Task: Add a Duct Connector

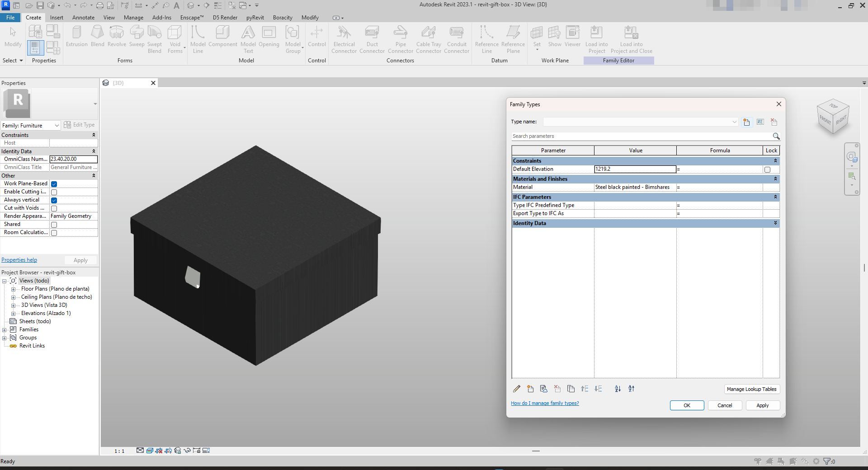Action: pyautogui.click(x=372, y=40)
